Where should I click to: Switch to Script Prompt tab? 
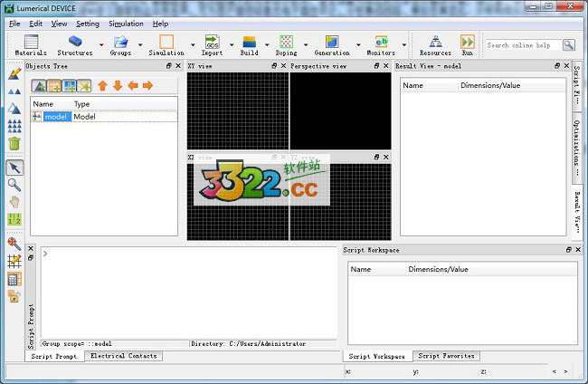[x=54, y=356]
